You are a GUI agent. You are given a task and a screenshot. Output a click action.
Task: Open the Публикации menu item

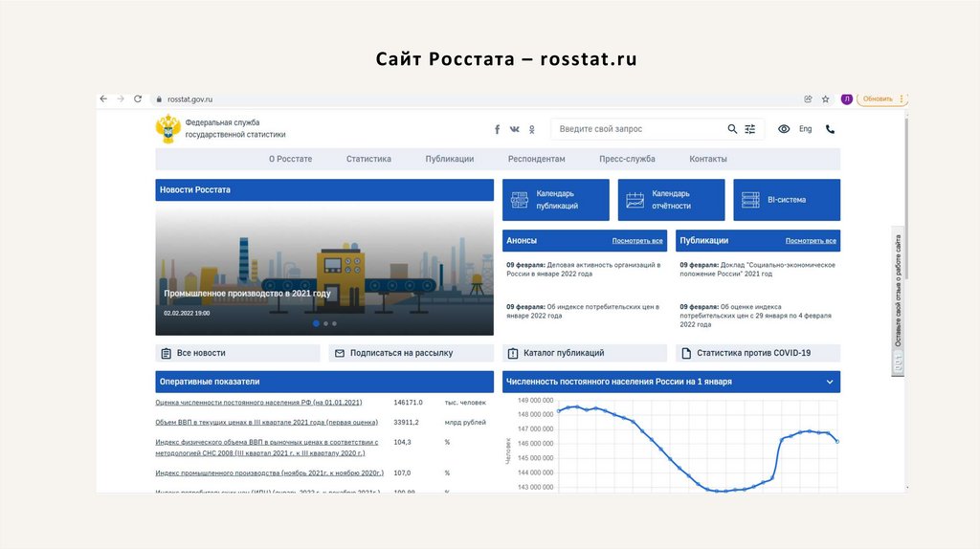click(450, 159)
